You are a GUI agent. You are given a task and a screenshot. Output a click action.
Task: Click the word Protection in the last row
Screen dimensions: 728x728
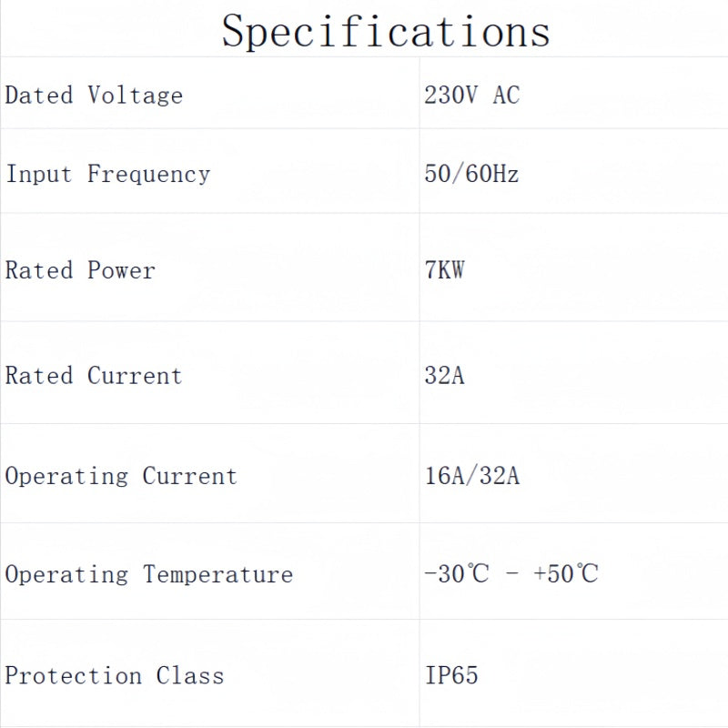[73, 675]
